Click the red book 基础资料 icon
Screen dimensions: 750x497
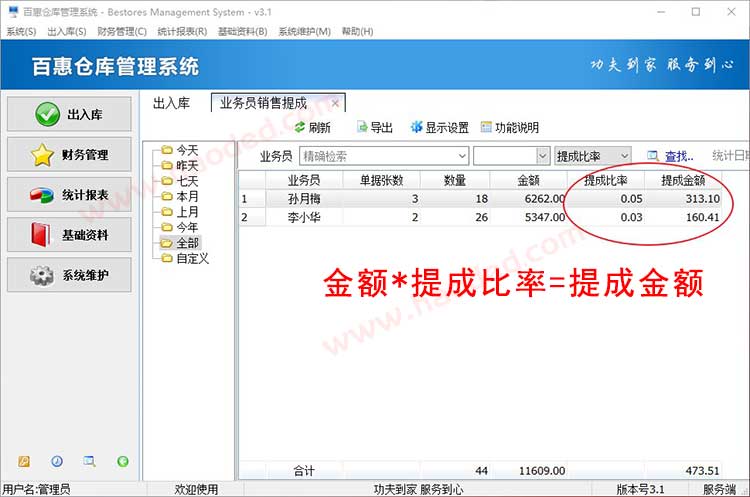(x=41, y=234)
